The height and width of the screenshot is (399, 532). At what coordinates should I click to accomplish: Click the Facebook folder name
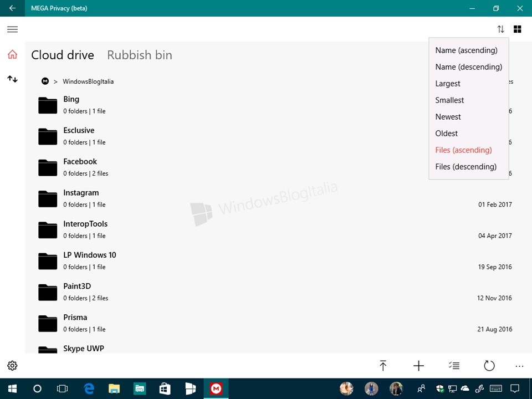[x=80, y=161]
